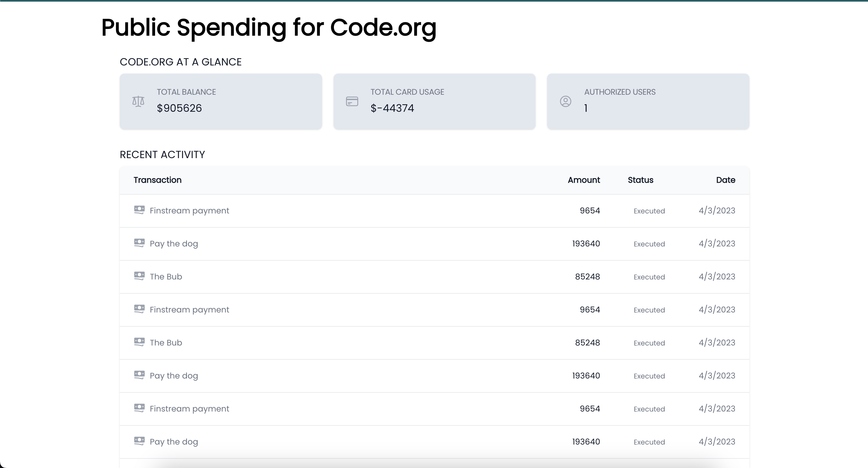Click the Status column header
This screenshot has width=868, height=468.
coord(640,180)
